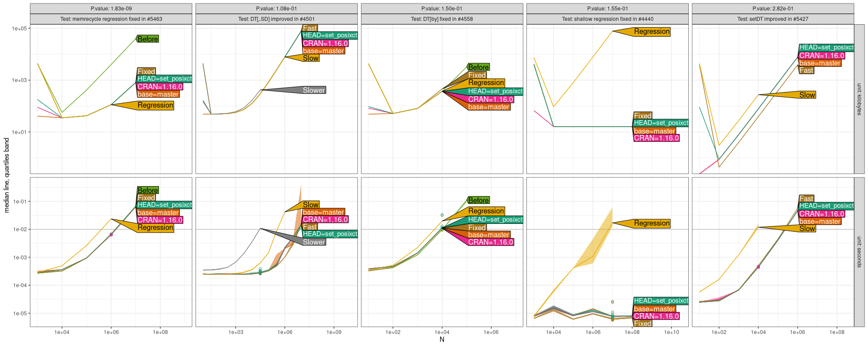This screenshot has height=347, width=868.
Task: Click the 'P.value: 1.55e-01' facet header
Action: pos(608,9)
